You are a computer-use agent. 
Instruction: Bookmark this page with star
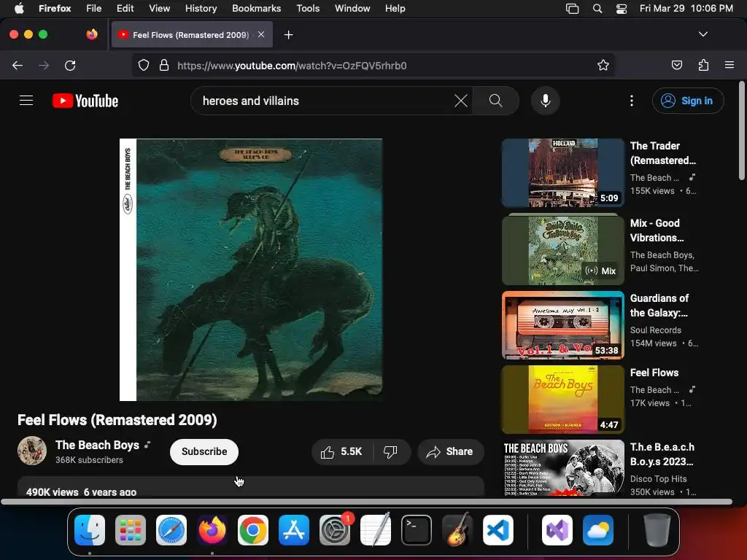(x=603, y=65)
